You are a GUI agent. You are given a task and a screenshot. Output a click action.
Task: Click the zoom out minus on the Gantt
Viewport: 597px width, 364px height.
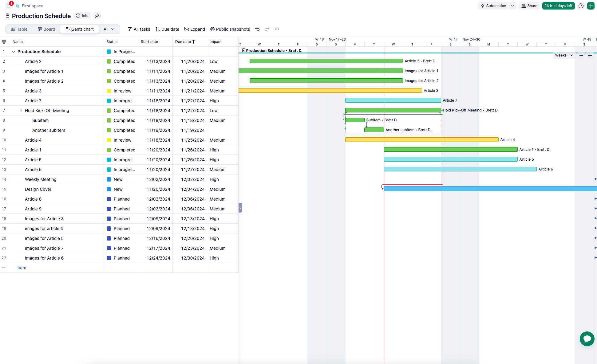point(581,55)
